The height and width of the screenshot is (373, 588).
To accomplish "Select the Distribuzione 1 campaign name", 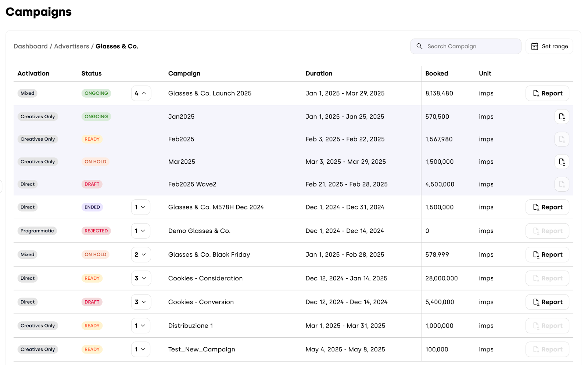I will coord(190,326).
